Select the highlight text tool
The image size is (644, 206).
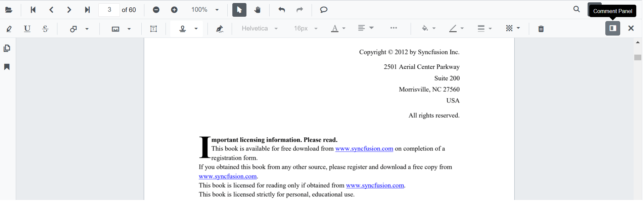tap(9, 29)
